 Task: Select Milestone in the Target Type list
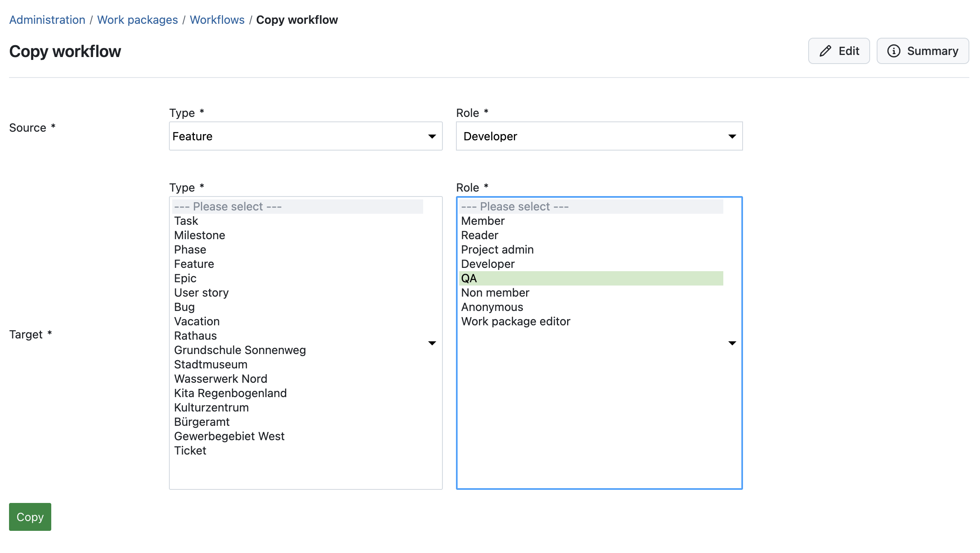tap(199, 235)
